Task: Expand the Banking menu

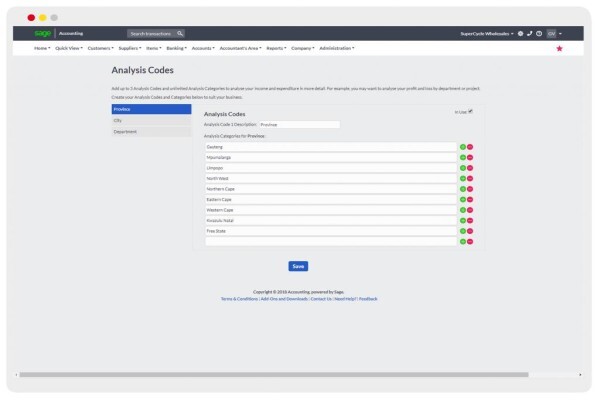Action: pyautogui.click(x=176, y=48)
